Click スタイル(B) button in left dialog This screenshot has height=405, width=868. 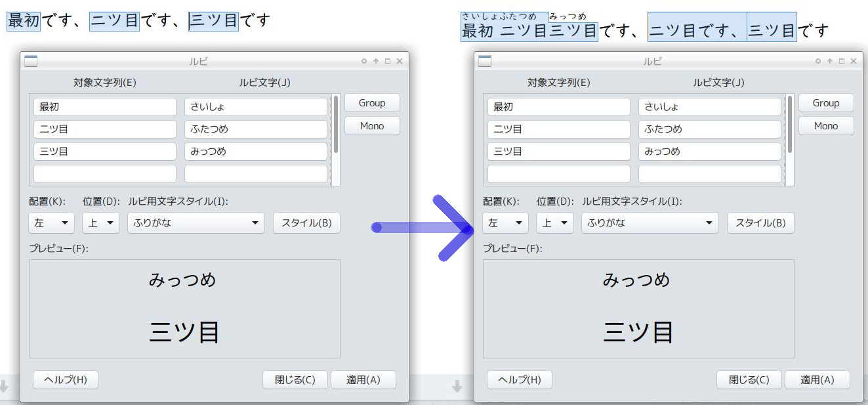tap(306, 223)
